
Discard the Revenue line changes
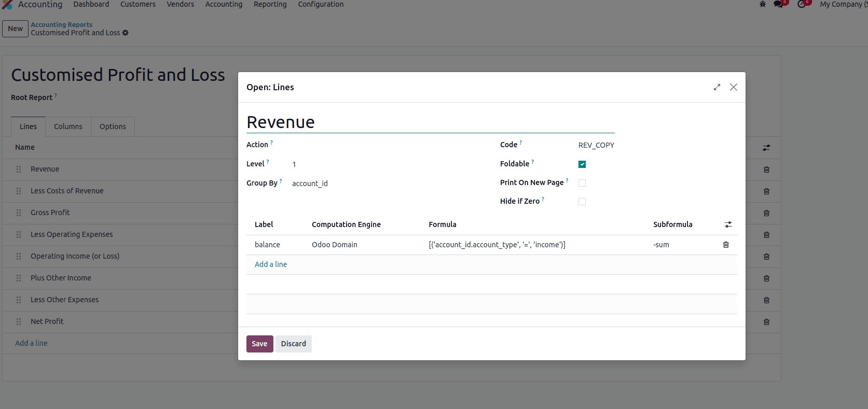pyautogui.click(x=294, y=344)
